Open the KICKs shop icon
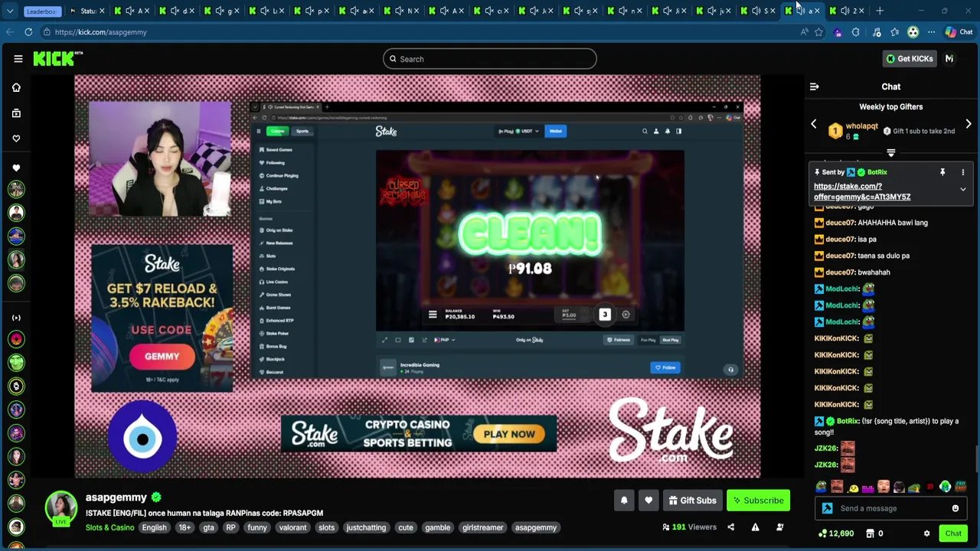 tap(870, 533)
